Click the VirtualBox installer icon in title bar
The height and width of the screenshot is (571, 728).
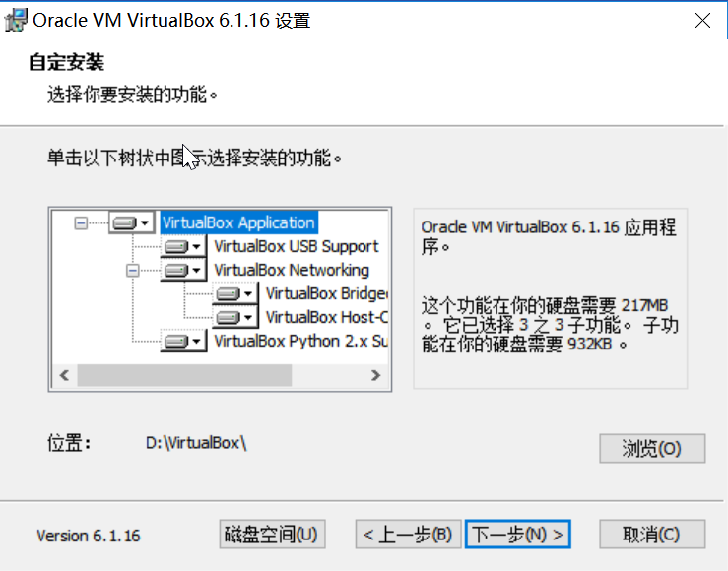pos(16,20)
